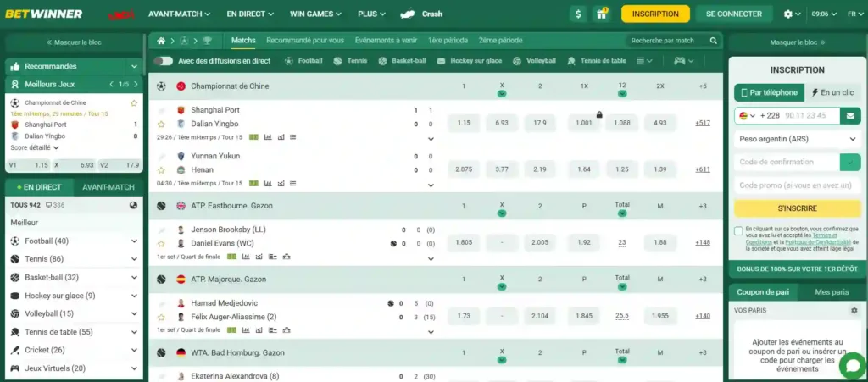
Task: Click the BetWinner logo
Action: point(44,14)
